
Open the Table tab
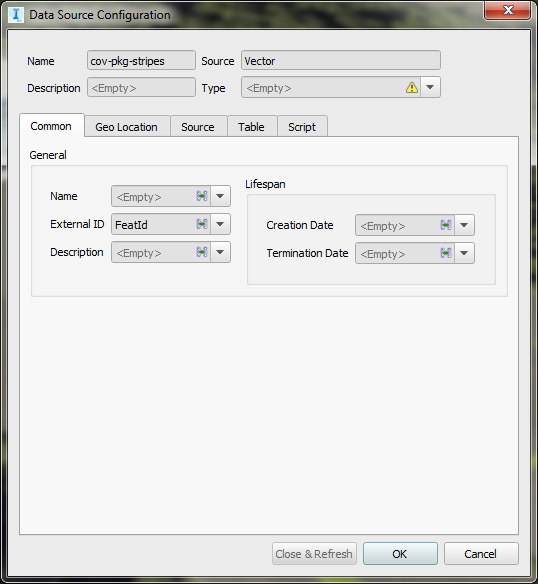click(x=252, y=127)
